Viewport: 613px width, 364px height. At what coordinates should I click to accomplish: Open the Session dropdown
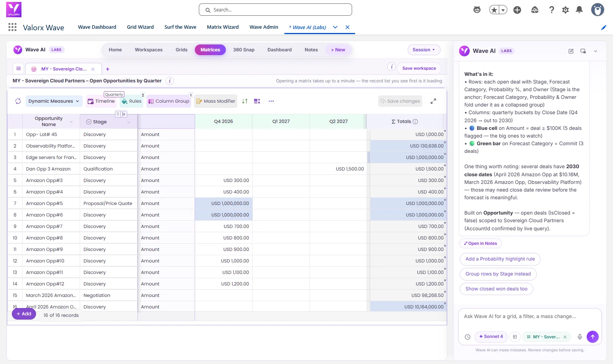(x=424, y=50)
